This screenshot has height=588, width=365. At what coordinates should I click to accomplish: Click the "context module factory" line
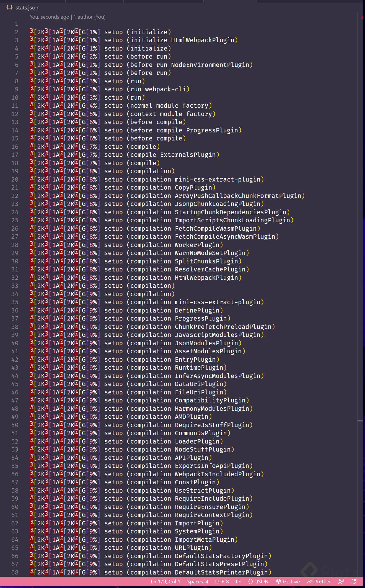click(x=123, y=114)
